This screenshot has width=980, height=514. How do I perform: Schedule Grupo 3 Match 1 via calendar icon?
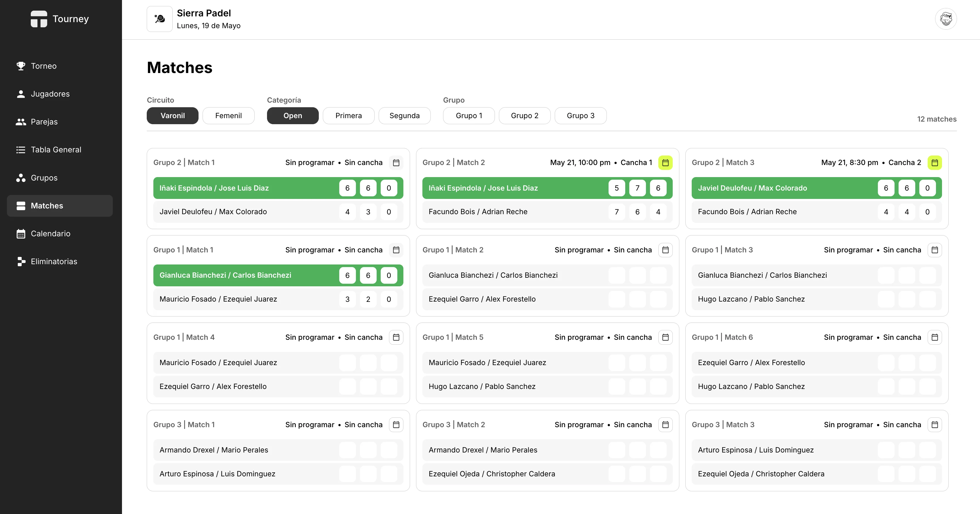coord(396,425)
